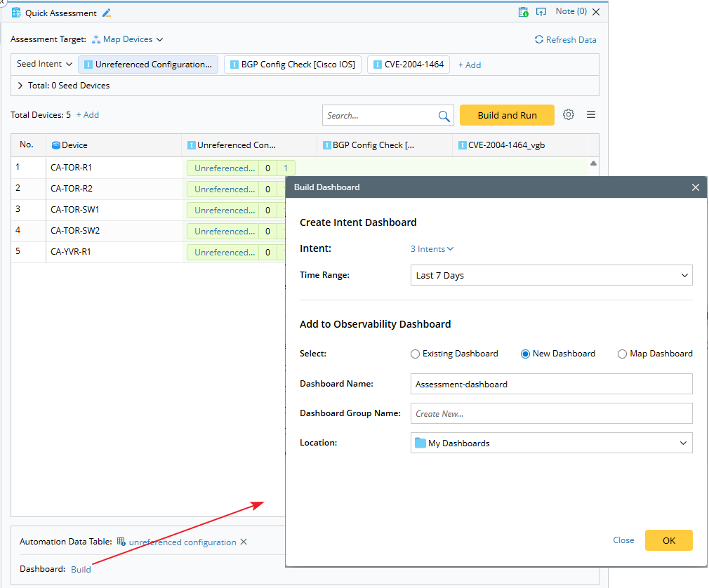Click the CVE-2004-1464_vgb column header
This screenshot has width=709, height=588.
click(520, 145)
